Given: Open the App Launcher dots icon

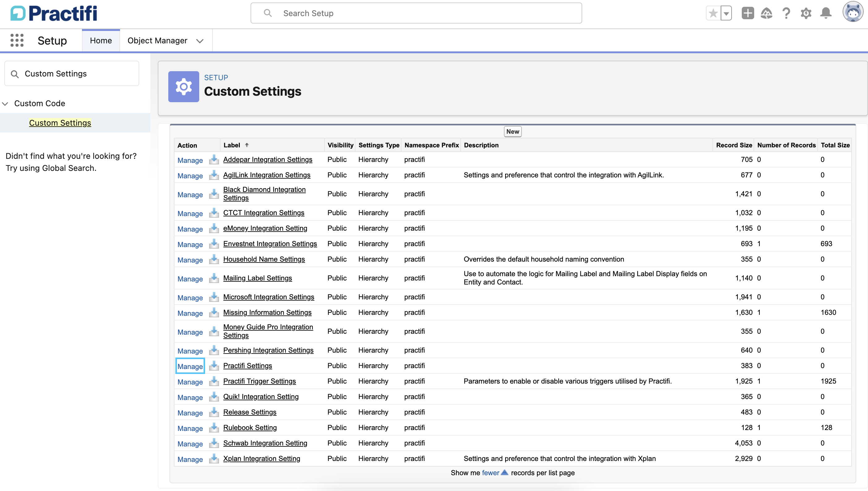Looking at the screenshot, I should click(x=17, y=40).
